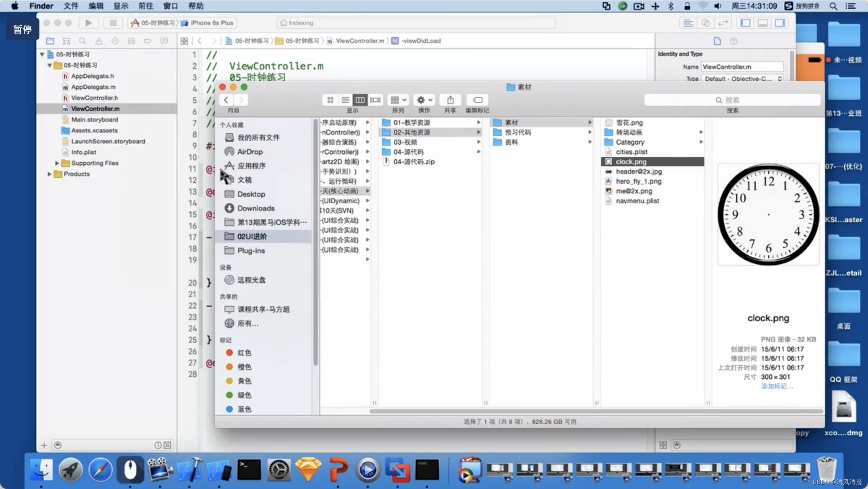Select Xcode standard editor icon
This screenshot has width=868, height=489.
pyautogui.click(x=688, y=23)
